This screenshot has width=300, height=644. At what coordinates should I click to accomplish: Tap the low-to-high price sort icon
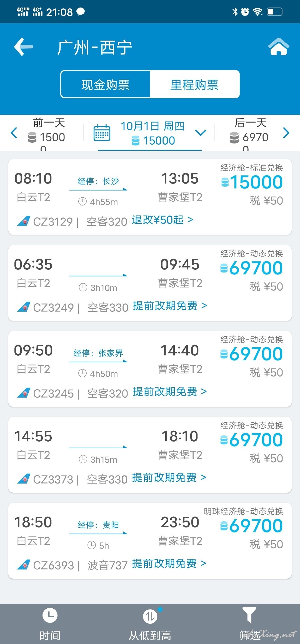click(150, 616)
